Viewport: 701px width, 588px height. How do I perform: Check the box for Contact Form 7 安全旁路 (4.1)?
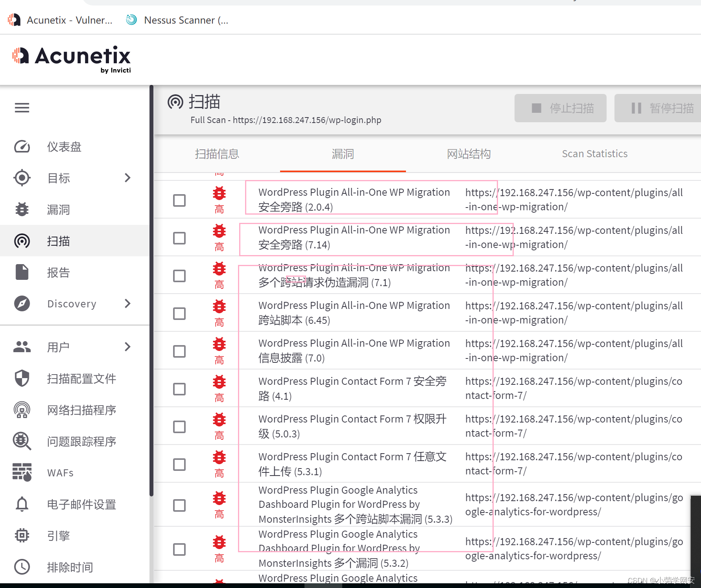pos(179,389)
